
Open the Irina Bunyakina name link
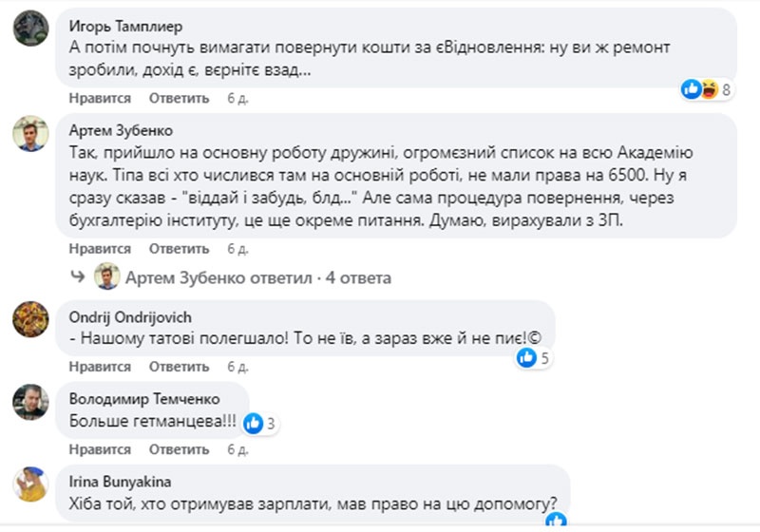pyautogui.click(x=118, y=481)
